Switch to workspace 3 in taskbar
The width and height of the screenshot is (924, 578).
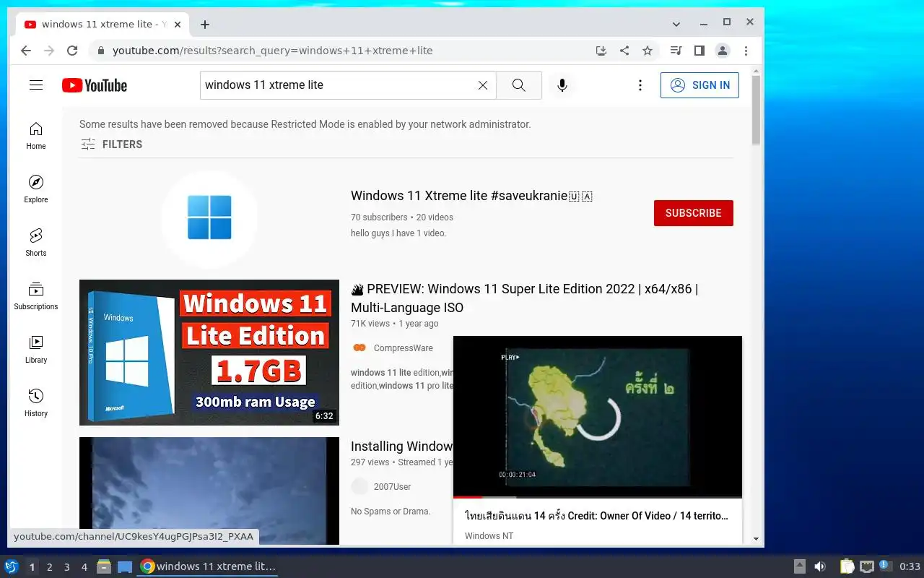coord(67,567)
